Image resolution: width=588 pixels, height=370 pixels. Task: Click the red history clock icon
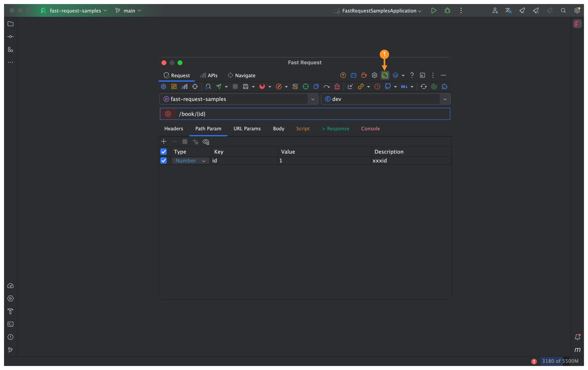tap(377, 86)
